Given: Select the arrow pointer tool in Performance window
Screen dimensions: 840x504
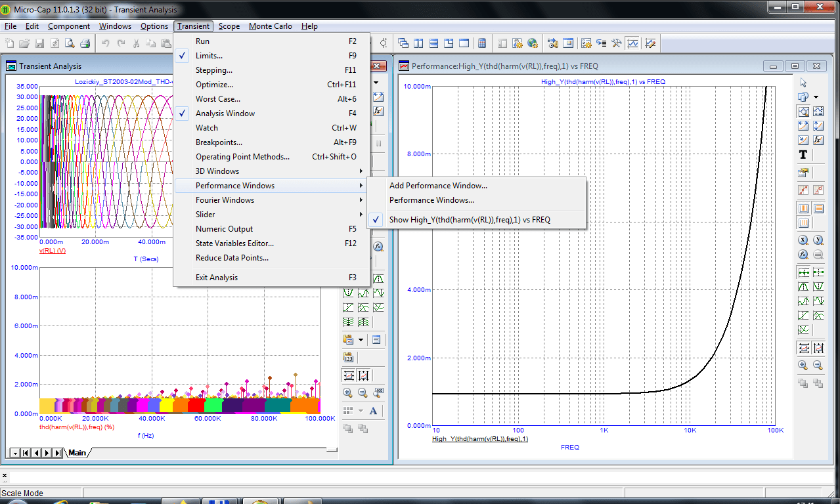Looking at the screenshot, I should pos(803,82).
